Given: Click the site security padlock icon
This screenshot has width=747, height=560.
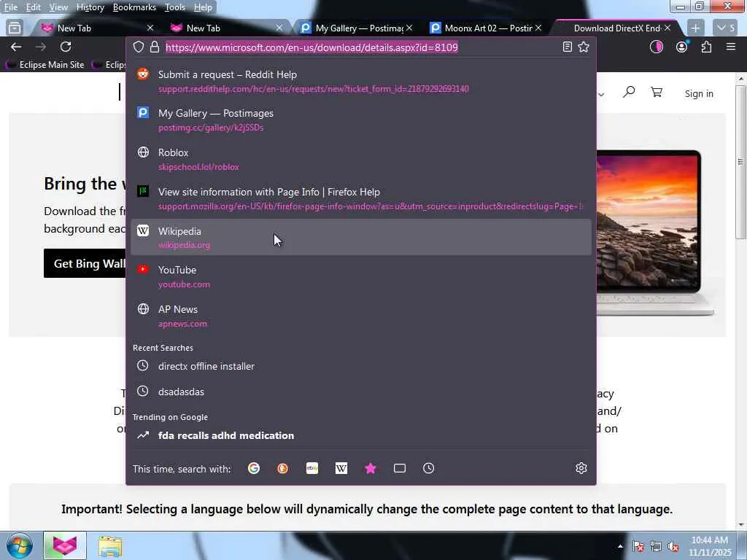Looking at the screenshot, I should coord(155,47).
